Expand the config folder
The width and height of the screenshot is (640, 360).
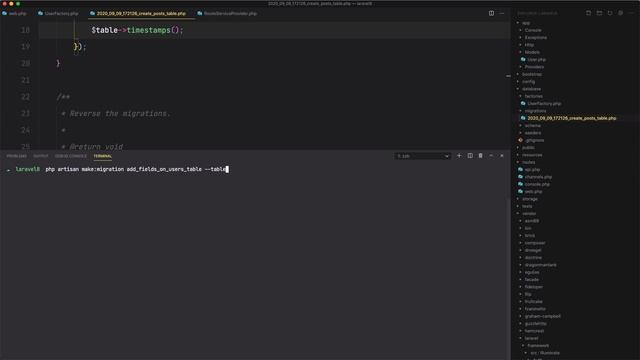click(x=528, y=82)
